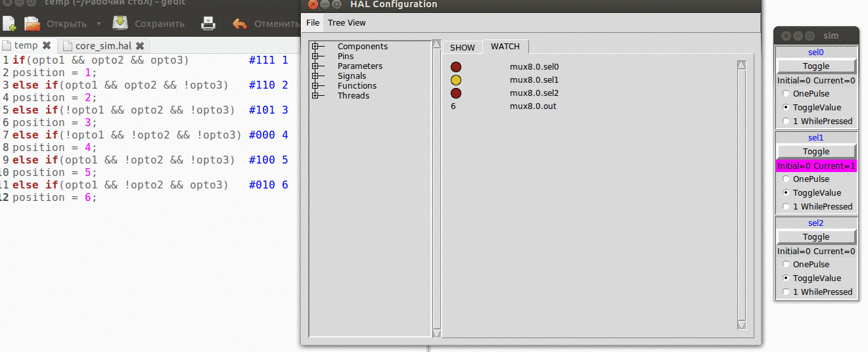Click the red indicator for mux8.0.sel2

click(x=456, y=93)
